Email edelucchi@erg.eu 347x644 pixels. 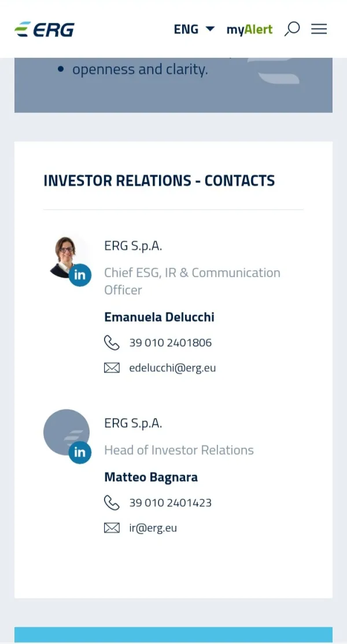tap(172, 367)
